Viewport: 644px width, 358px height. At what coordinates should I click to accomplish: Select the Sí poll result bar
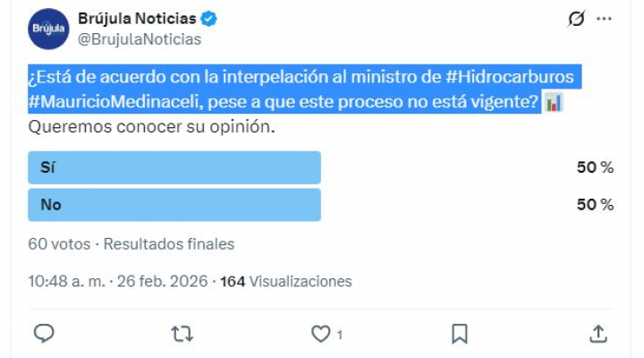[x=174, y=167]
